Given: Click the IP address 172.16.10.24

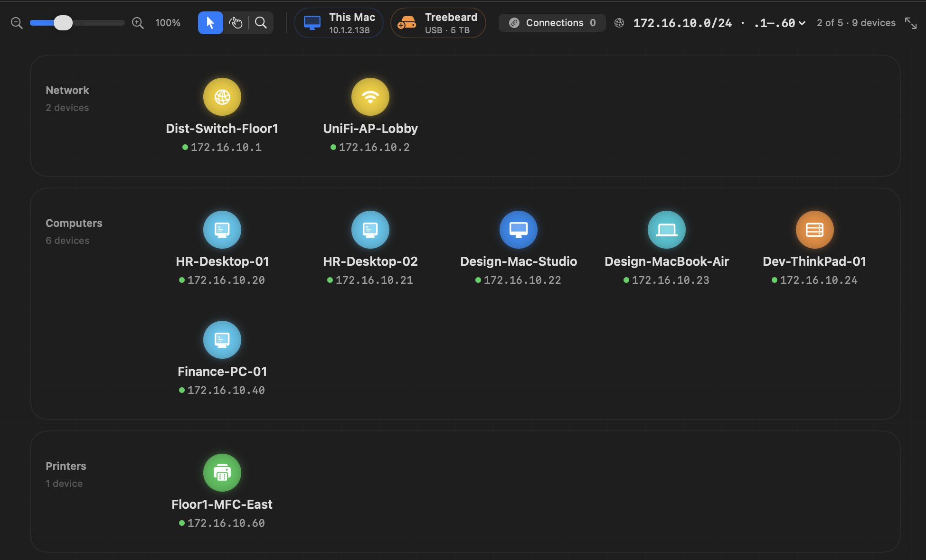Looking at the screenshot, I should (819, 280).
